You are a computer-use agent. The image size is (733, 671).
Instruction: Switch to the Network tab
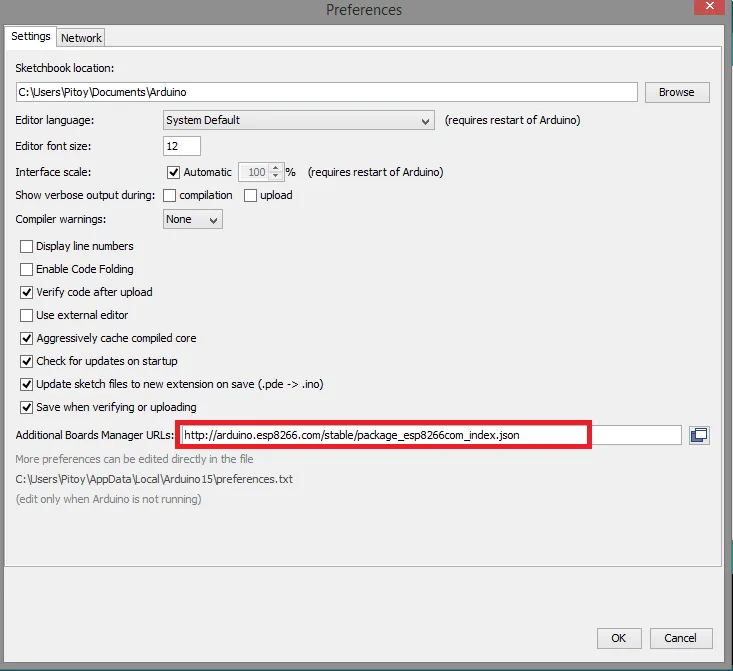coord(81,38)
